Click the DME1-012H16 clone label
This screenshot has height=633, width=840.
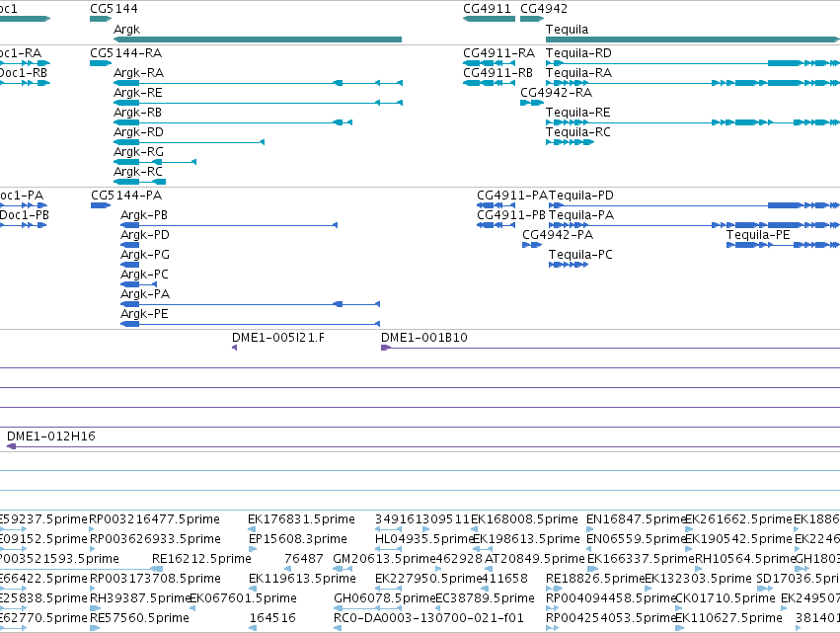pyautogui.click(x=51, y=436)
